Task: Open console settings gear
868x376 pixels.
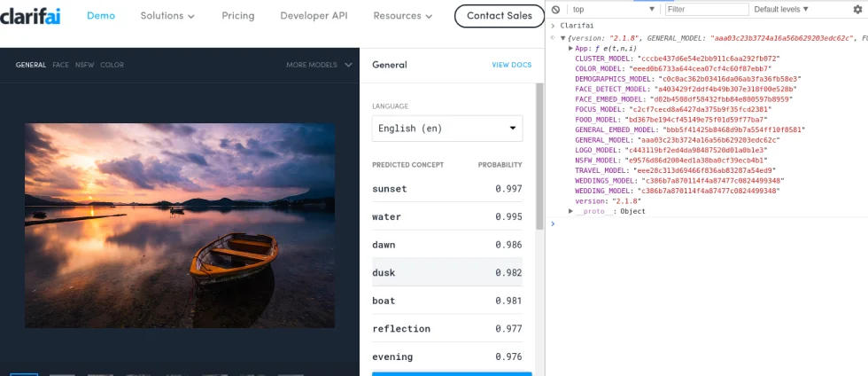Action: pos(856,9)
